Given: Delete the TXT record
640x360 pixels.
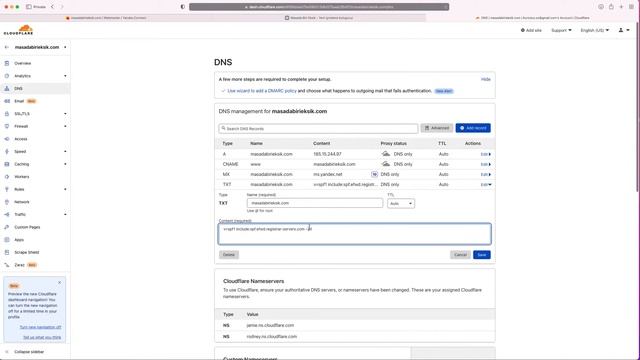Looking at the screenshot, I should click(x=229, y=255).
